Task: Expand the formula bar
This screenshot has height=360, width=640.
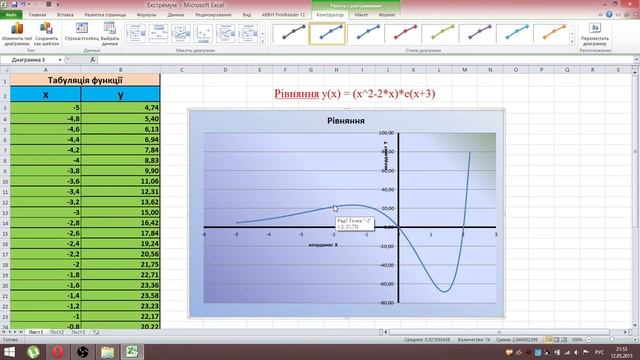Action: (636, 60)
